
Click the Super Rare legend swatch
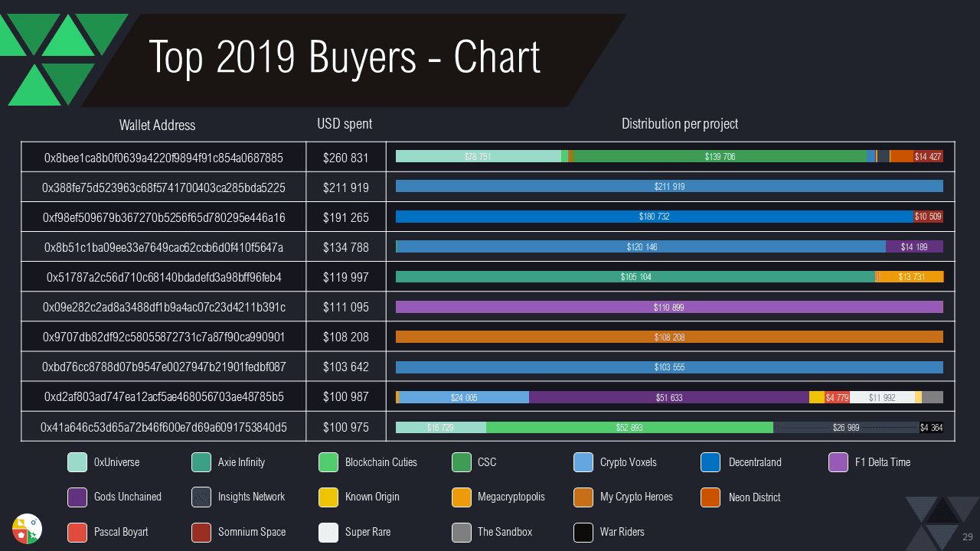point(328,532)
